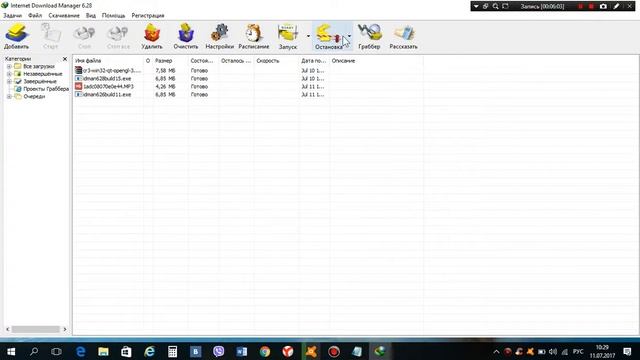Open the Windows Store taskbar icon
The image size is (640, 360).
126,351
